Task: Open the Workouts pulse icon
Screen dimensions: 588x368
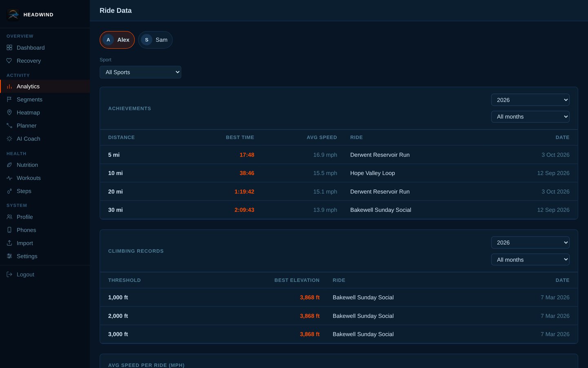Action: pos(9,178)
